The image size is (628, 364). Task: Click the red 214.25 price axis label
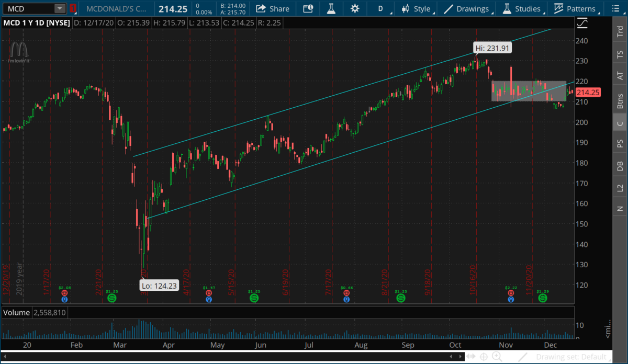[x=589, y=93]
